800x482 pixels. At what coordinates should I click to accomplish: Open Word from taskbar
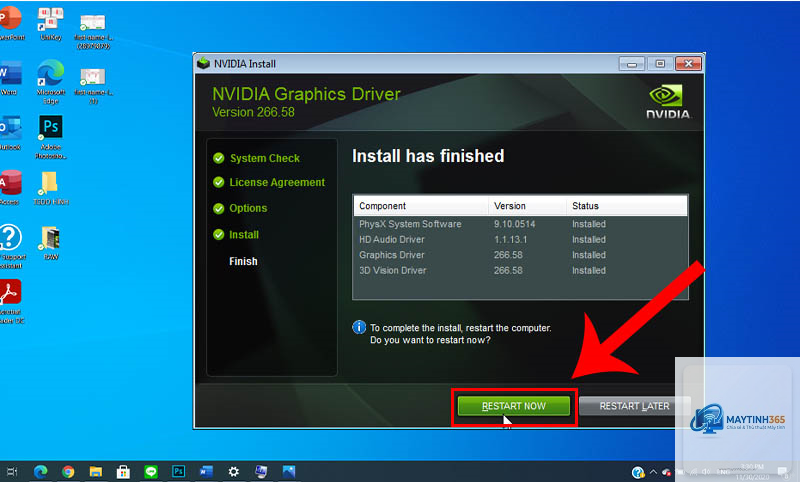206,472
